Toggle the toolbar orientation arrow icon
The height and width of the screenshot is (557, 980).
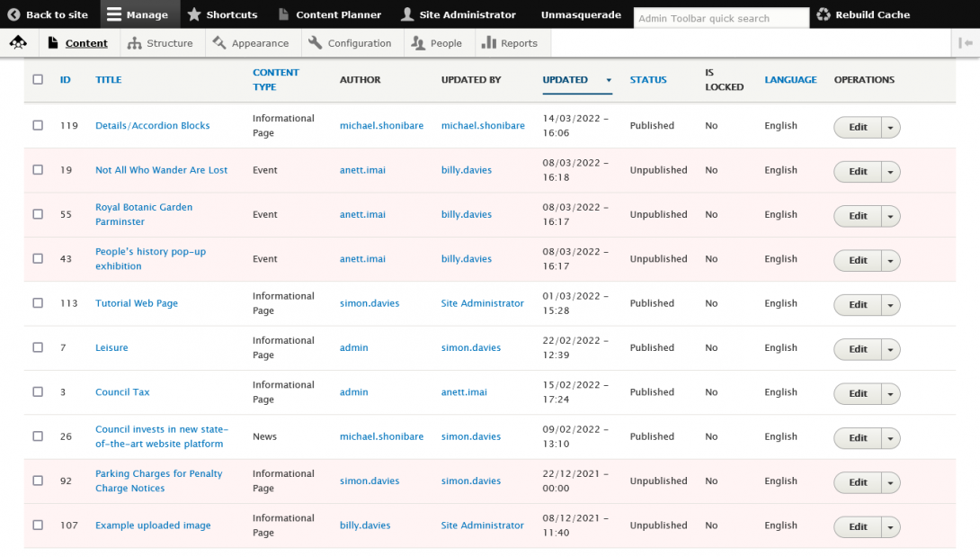click(x=966, y=43)
